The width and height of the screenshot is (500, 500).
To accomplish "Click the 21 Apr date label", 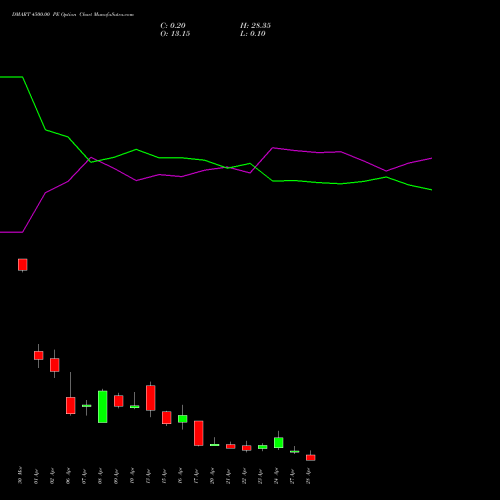I will 228,476.
